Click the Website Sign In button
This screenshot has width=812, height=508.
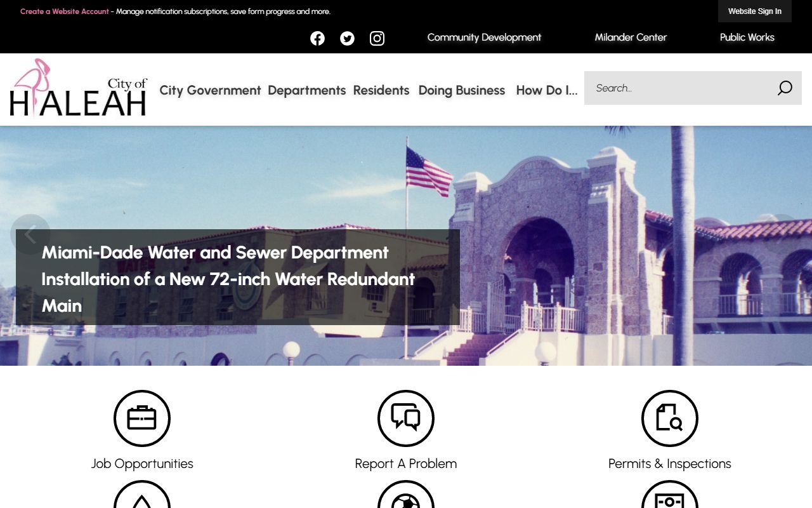(755, 11)
